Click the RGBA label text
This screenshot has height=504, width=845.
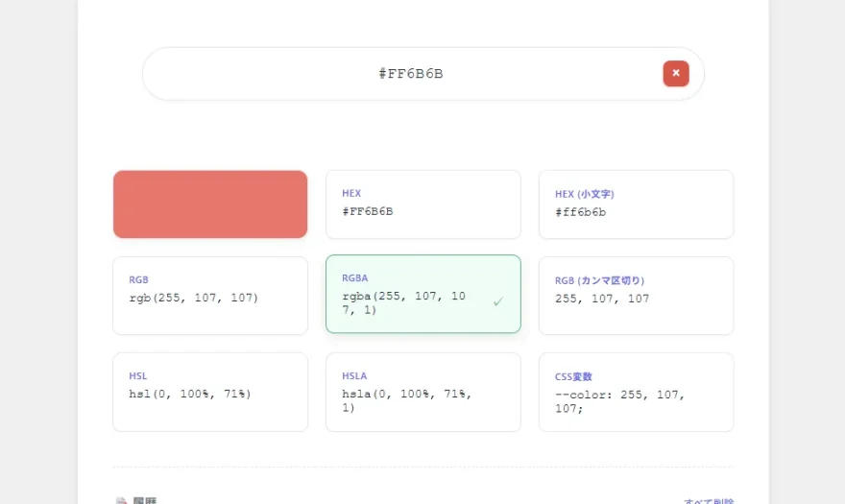354,278
